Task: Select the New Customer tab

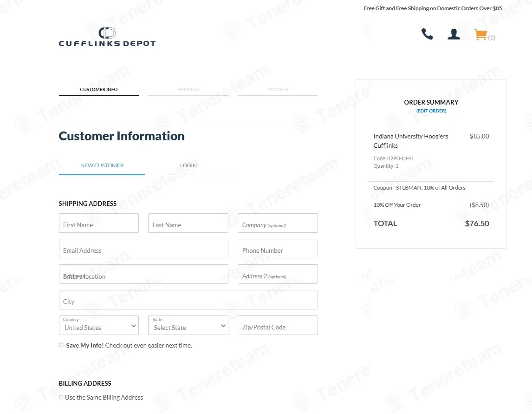Action: tap(102, 165)
